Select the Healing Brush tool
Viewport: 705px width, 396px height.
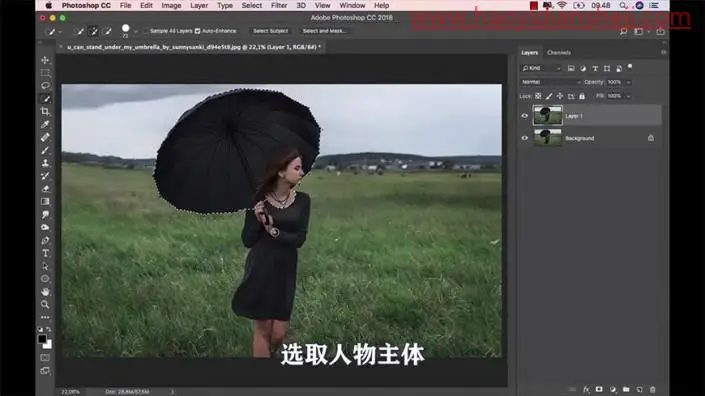tap(45, 137)
